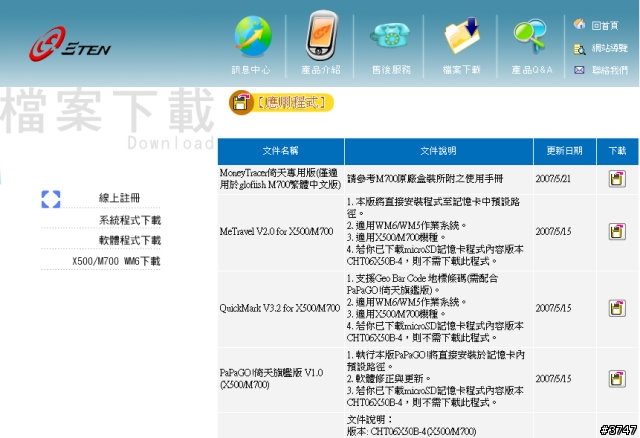Screen dimensions: 640x438
Task: Click 版本: CHT06X50B-4(X500/M700) text
Action: click(x=411, y=431)
